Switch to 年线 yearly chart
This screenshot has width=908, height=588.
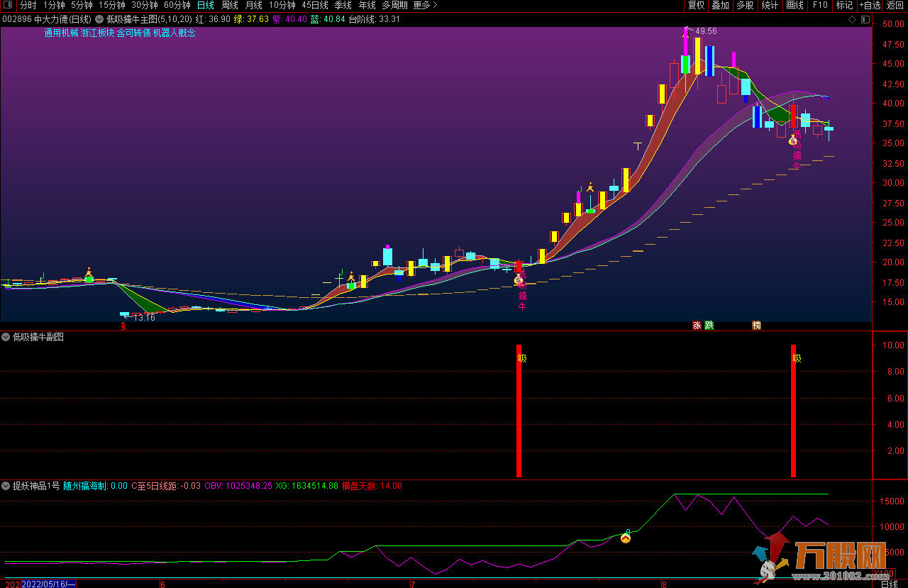(x=367, y=5)
